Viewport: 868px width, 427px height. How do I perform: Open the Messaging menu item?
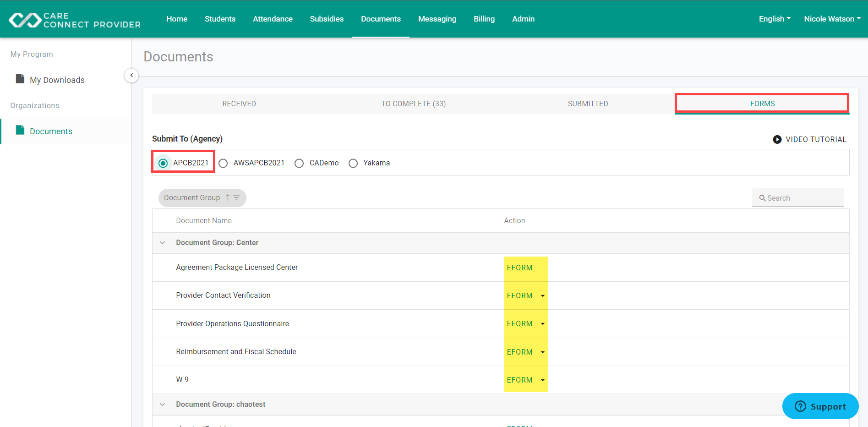pos(437,19)
